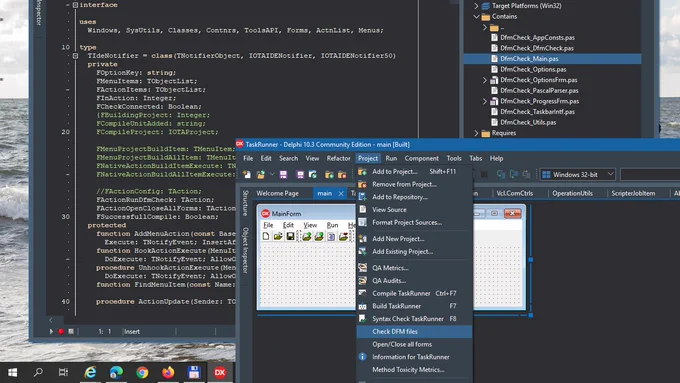Open Task View from the taskbar
680x383 pixels.
click(63, 372)
